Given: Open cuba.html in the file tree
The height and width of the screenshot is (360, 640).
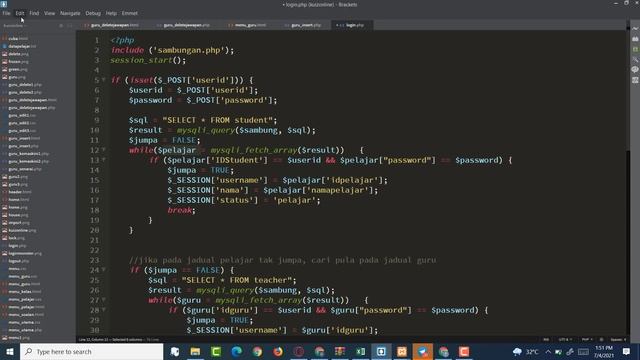Looking at the screenshot, I should tap(18, 38).
